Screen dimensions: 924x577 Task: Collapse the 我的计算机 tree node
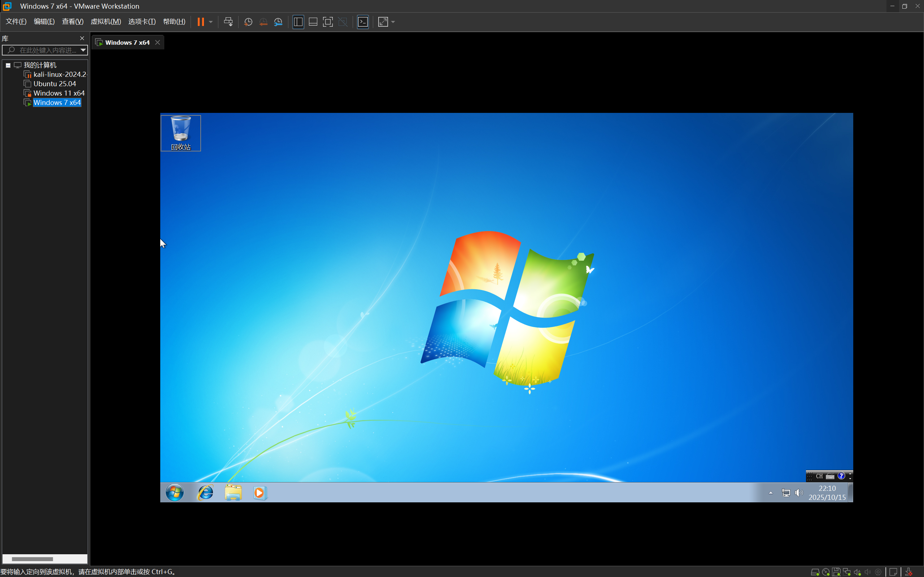coord(8,65)
